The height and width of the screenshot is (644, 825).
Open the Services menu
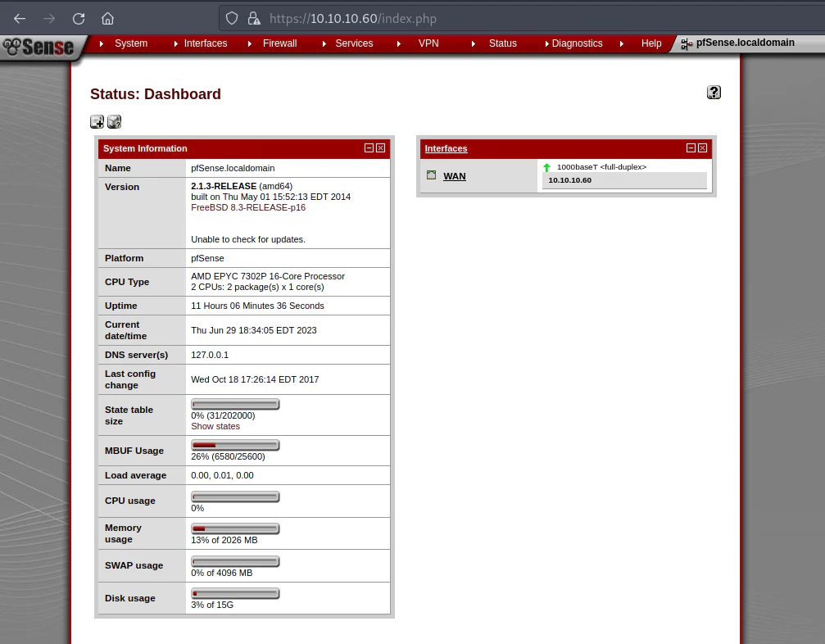coord(354,43)
